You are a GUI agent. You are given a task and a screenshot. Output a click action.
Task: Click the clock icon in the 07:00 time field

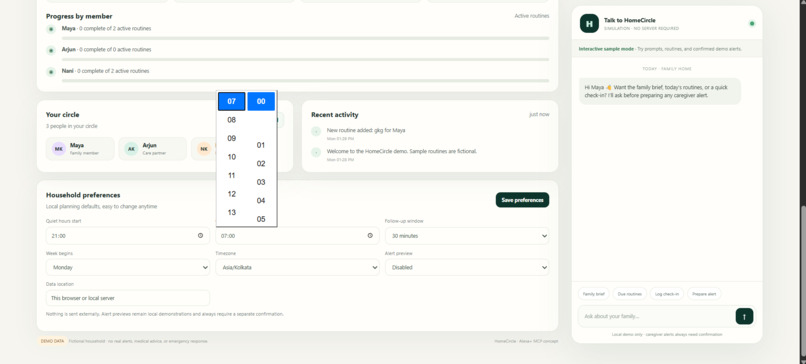370,235
